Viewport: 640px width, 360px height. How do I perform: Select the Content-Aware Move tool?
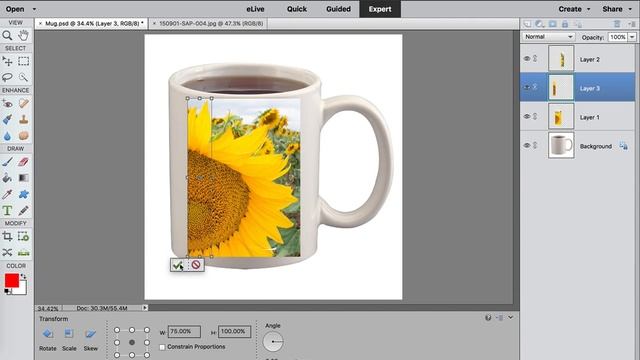(7, 253)
